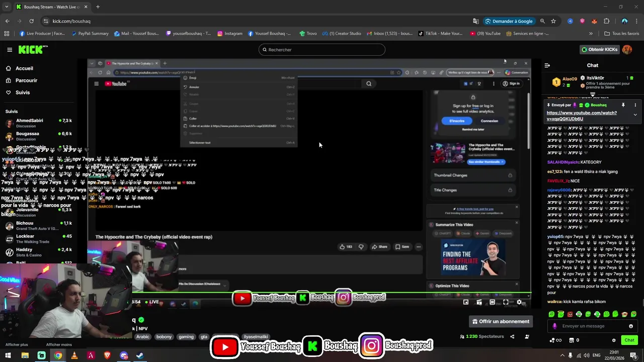
Task: Show the 1 230 Spectateurs viewer count
Action: tap(481, 336)
